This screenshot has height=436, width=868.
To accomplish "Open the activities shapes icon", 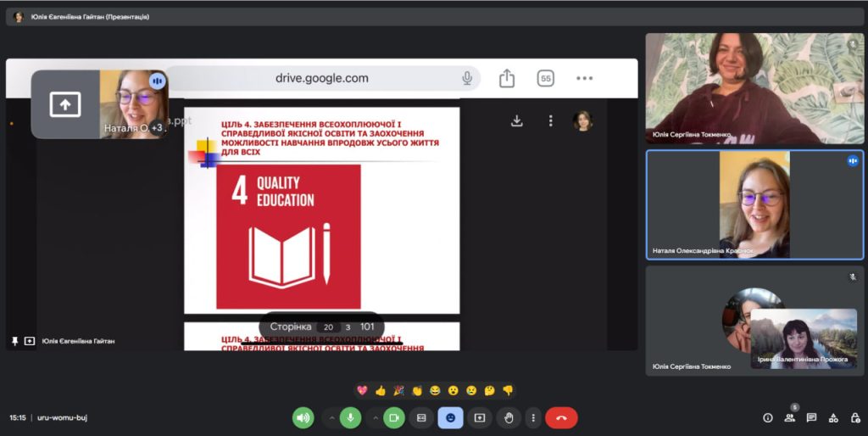I will pyautogui.click(x=833, y=417).
